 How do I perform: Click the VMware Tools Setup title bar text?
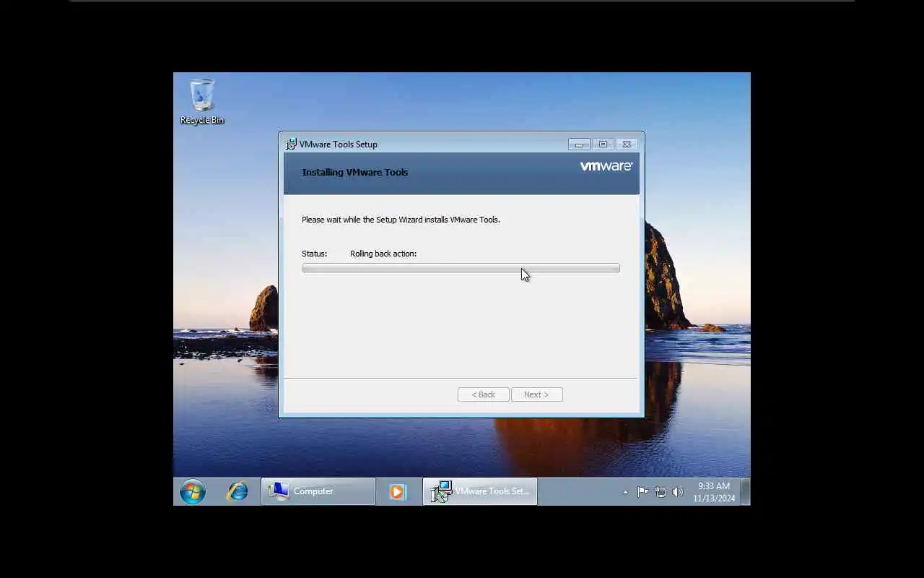339,144
